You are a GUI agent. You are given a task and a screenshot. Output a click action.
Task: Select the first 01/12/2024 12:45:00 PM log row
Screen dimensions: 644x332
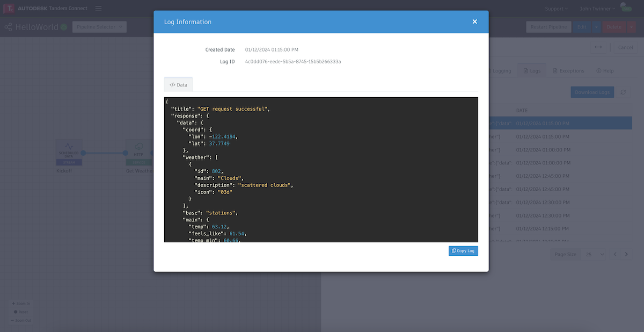pyautogui.click(x=560, y=176)
